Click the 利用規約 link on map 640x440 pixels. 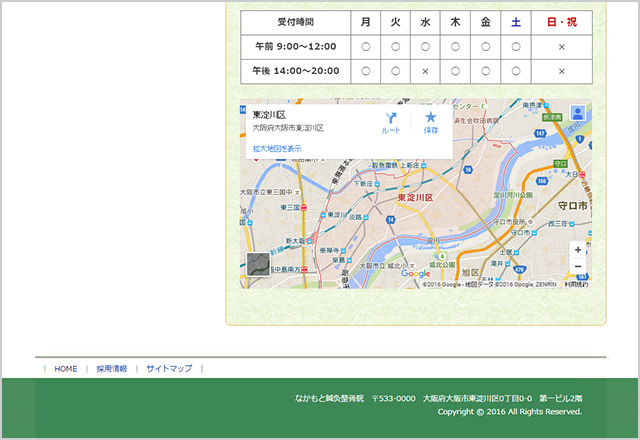pos(576,284)
